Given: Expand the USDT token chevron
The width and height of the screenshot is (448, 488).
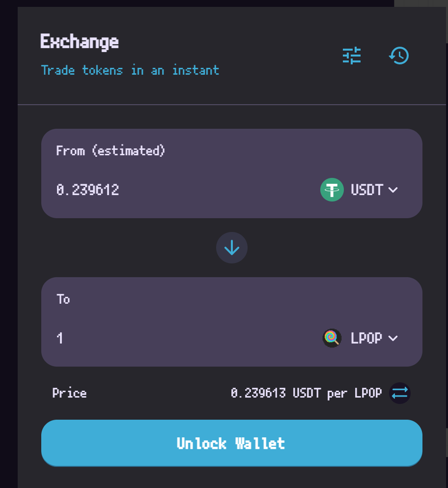Looking at the screenshot, I should (x=393, y=190).
